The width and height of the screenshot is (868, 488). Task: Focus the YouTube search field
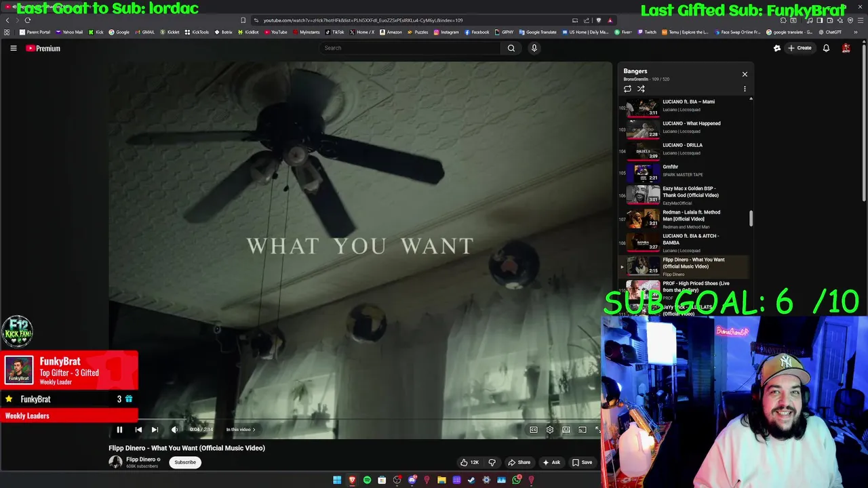(x=410, y=48)
